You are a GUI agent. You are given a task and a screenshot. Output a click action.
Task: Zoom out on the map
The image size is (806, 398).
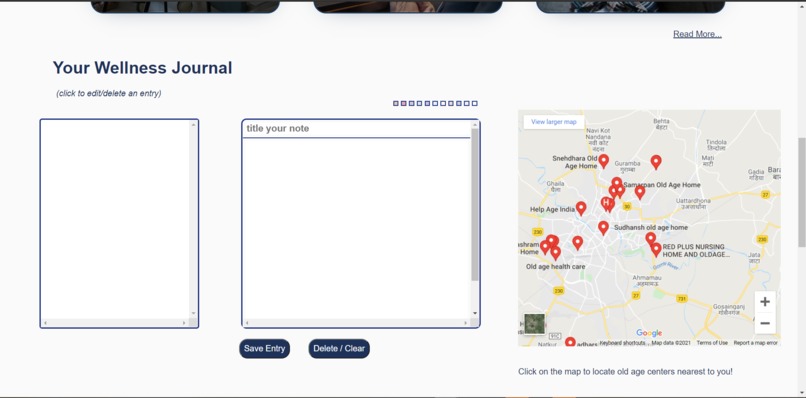click(764, 323)
